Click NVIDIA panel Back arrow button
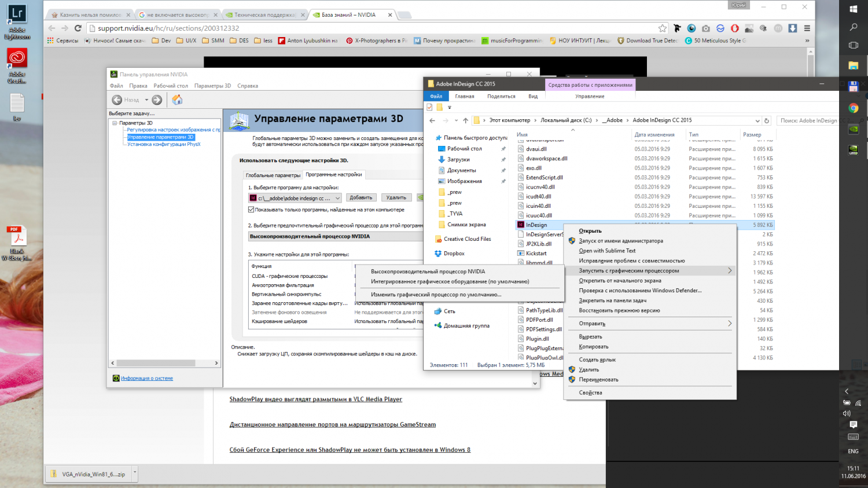 tap(117, 100)
